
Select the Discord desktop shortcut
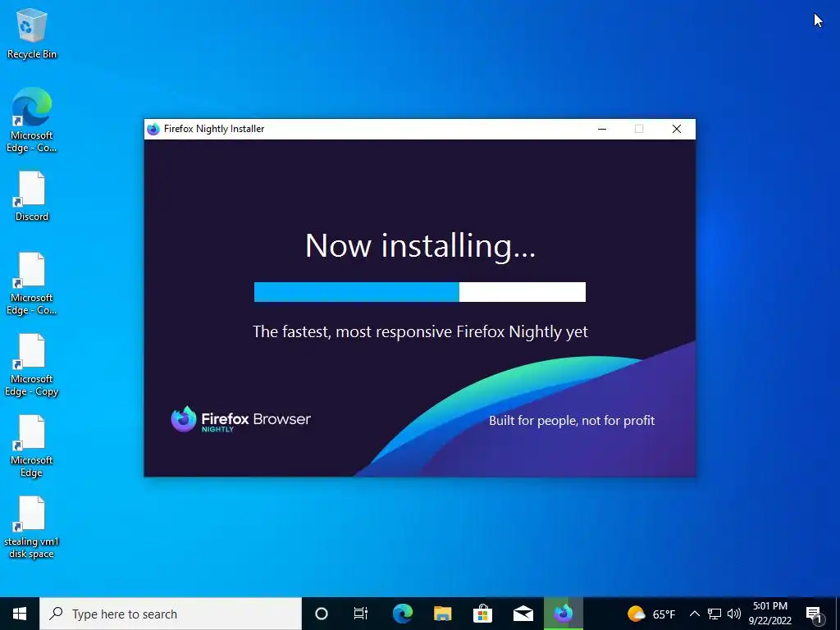tap(32, 196)
